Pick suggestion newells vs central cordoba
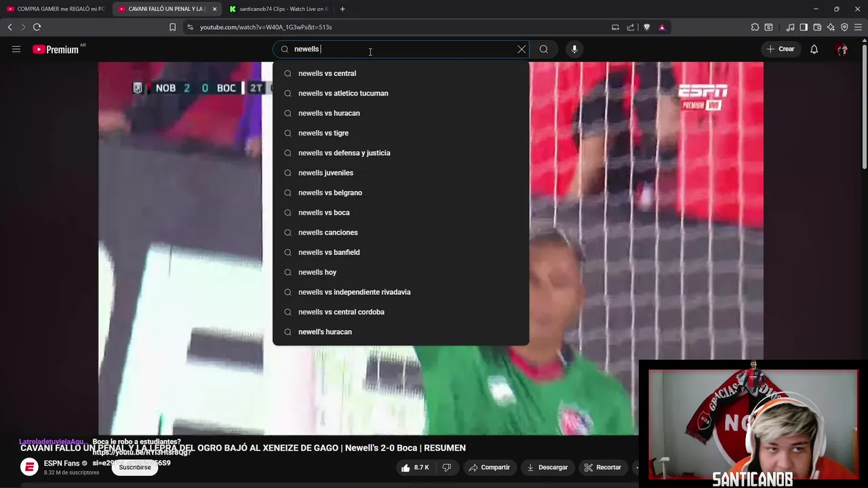The image size is (868, 488). tap(401, 312)
